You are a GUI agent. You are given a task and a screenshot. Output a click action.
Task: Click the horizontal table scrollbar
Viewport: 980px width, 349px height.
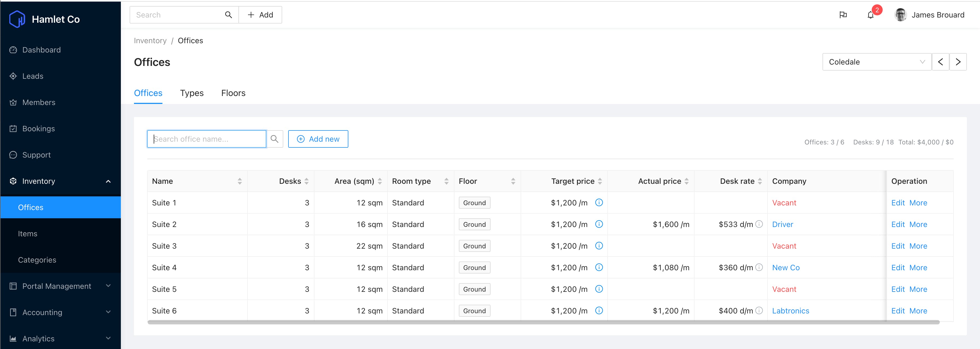(x=543, y=322)
